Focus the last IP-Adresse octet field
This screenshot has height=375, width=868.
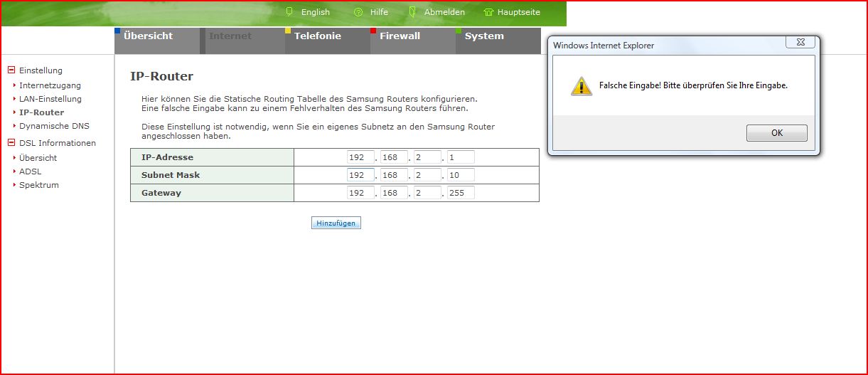[461, 157]
